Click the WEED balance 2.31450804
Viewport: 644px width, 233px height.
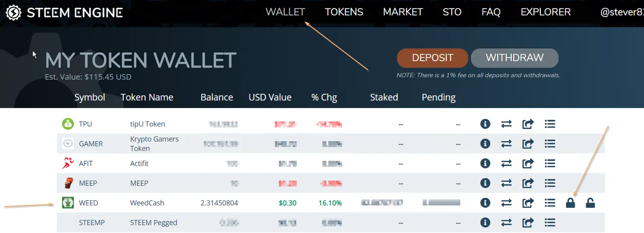point(219,203)
